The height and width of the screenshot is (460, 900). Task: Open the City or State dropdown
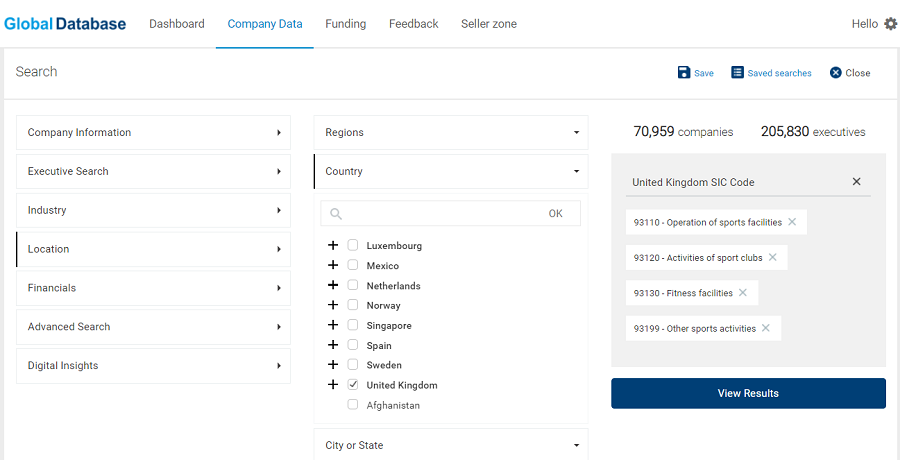(x=451, y=445)
